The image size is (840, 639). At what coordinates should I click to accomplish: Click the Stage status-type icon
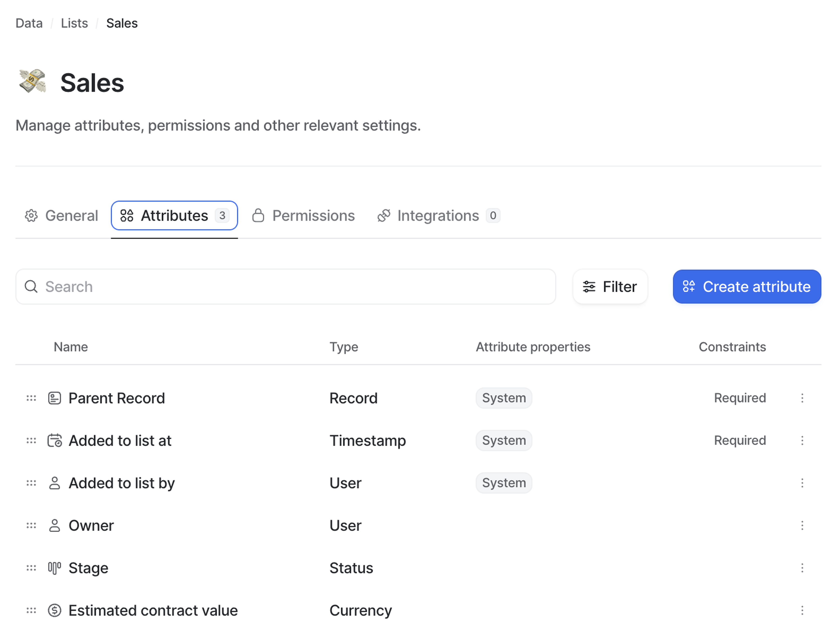pyautogui.click(x=54, y=568)
